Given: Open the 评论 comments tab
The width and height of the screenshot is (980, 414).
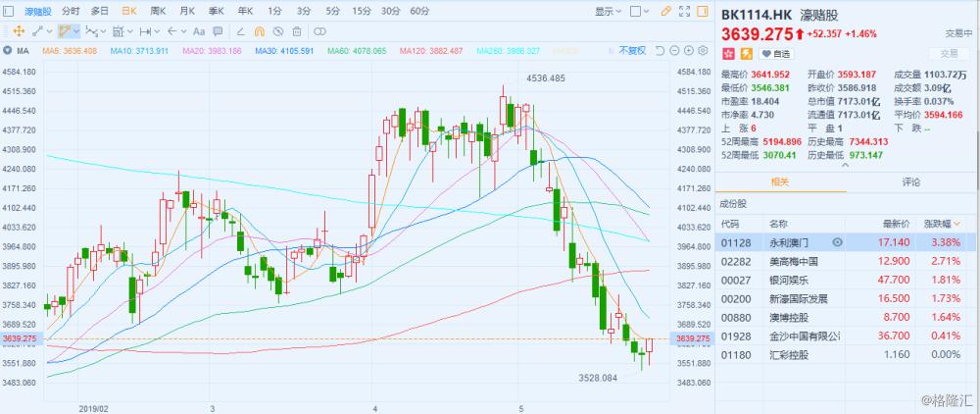Looking at the screenshot, I should tap(911, 182).
